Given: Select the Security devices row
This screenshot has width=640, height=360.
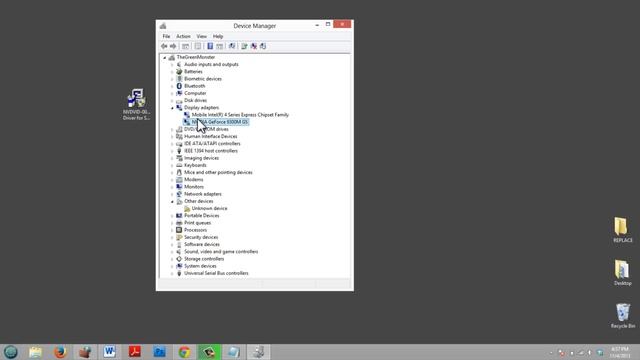Looking at the screenshot, I should click(201, 237).
